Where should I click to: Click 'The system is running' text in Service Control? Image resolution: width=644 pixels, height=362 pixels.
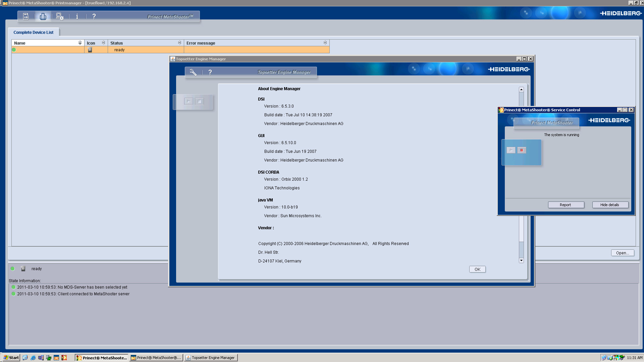[x=561, y=135]
